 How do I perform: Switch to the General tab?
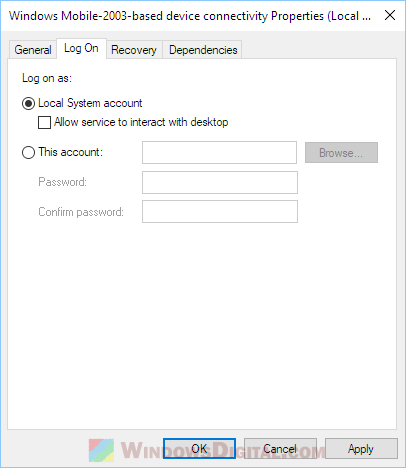(x=33, y=50)
